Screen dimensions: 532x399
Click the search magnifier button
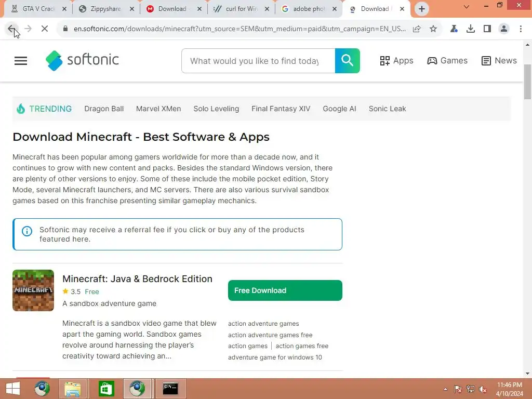tap(348, 61)
